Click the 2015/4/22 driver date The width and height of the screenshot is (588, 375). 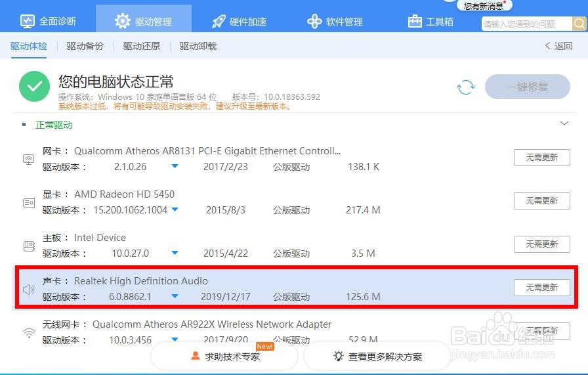[225, 254]
